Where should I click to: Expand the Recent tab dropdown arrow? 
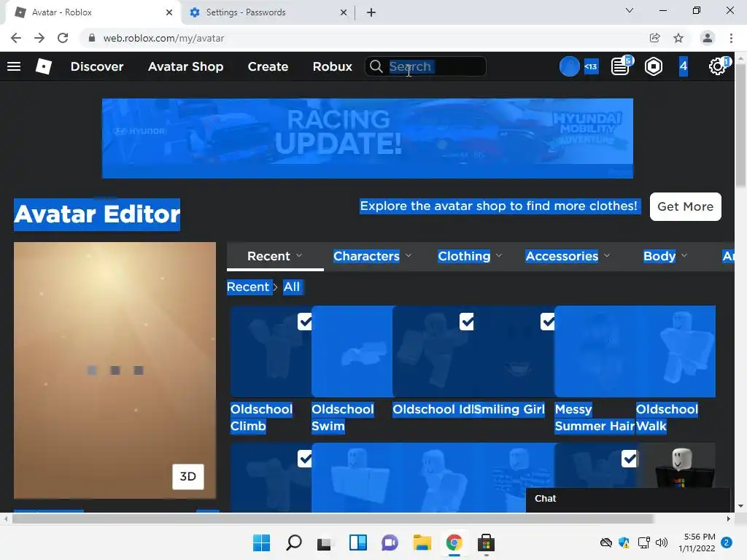click(299, 256)
